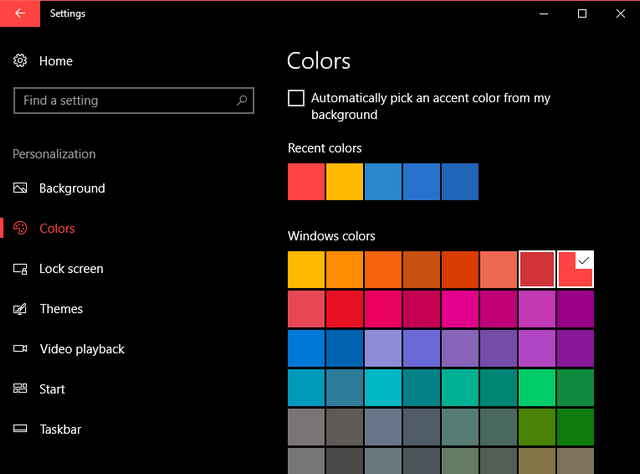Click the Colors palette icon
Image resolution: width=640 pixels, height=474 pixels.
point(20,228)
